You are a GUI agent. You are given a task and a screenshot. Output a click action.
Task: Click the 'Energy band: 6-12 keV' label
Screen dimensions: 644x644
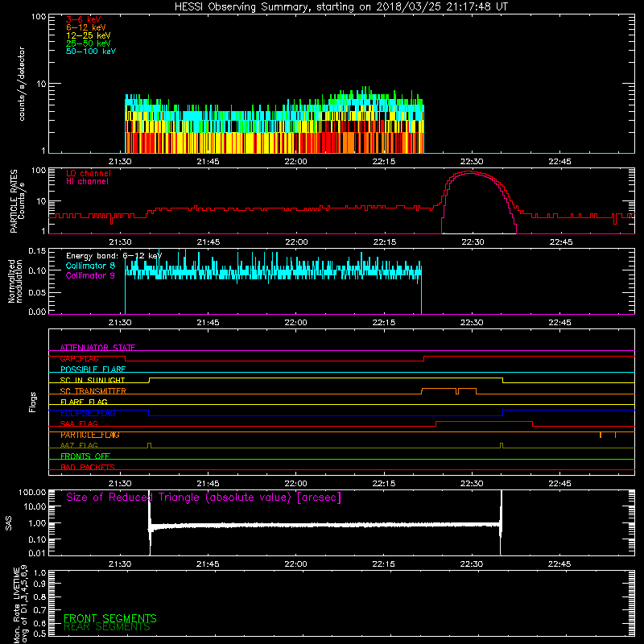[114, 256]
